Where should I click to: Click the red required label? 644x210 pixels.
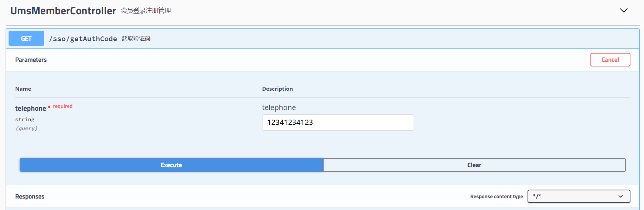(63, 106)
